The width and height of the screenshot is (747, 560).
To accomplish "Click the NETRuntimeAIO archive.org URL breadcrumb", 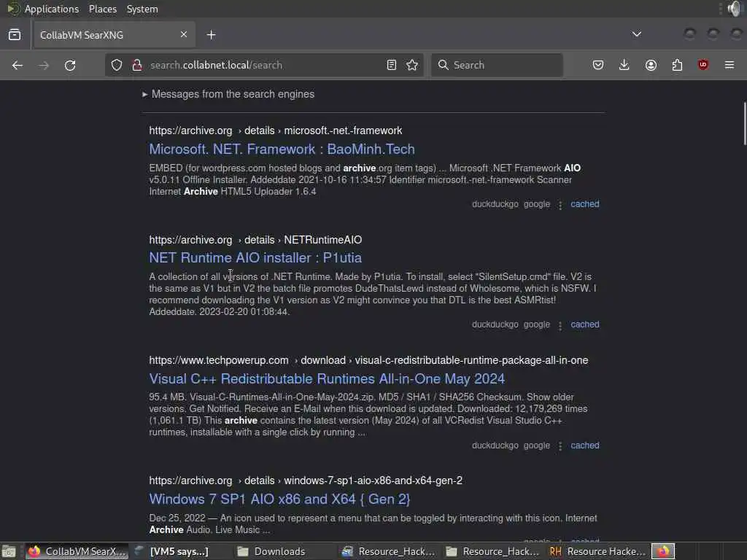I will point(255,239).
